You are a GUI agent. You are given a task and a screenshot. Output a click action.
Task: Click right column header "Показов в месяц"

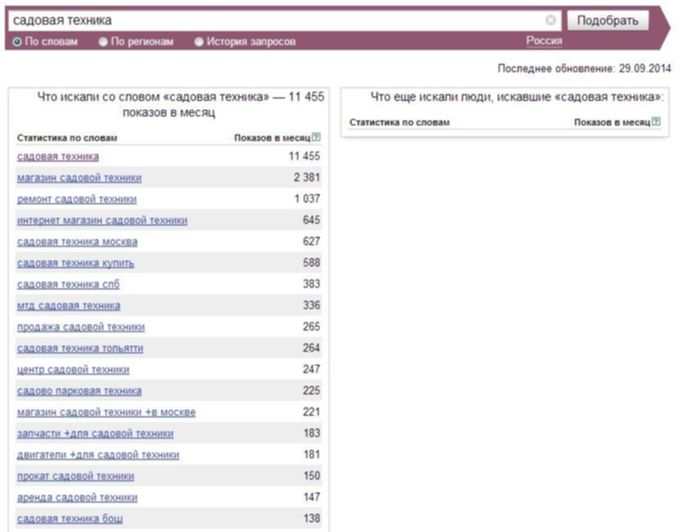click(612, 122)
